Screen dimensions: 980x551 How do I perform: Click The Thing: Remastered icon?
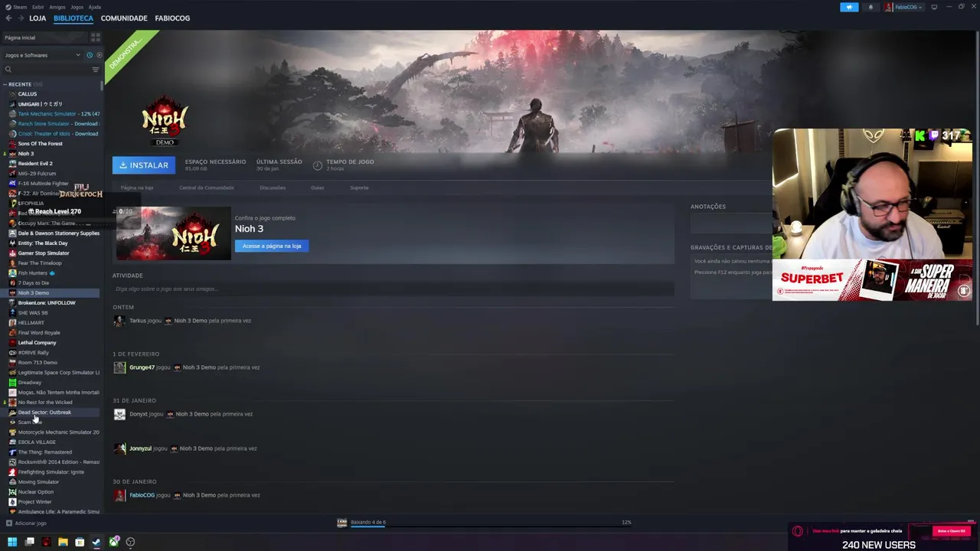[12, 452]
